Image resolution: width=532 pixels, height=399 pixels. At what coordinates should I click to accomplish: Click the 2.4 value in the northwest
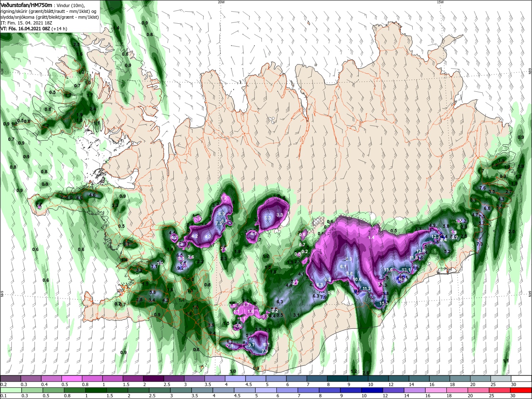(93, 109)
